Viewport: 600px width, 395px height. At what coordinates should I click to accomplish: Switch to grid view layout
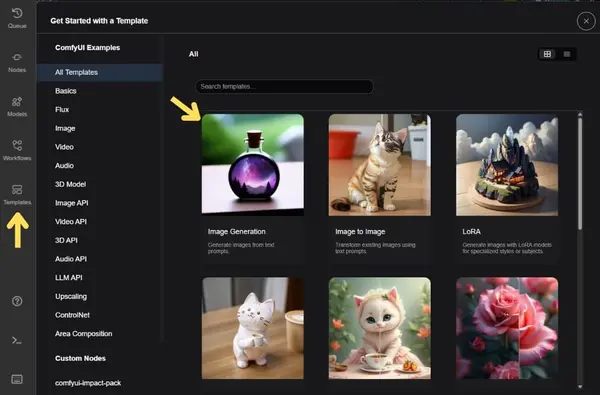point(547,54)
